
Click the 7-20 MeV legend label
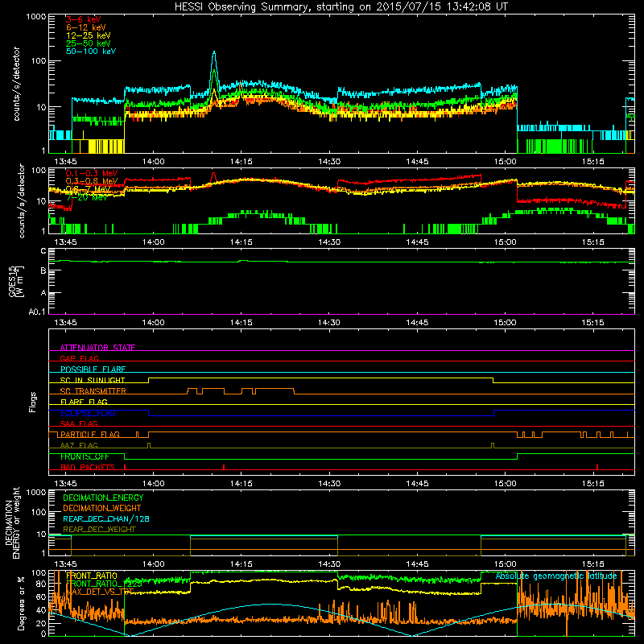(87, 197)
